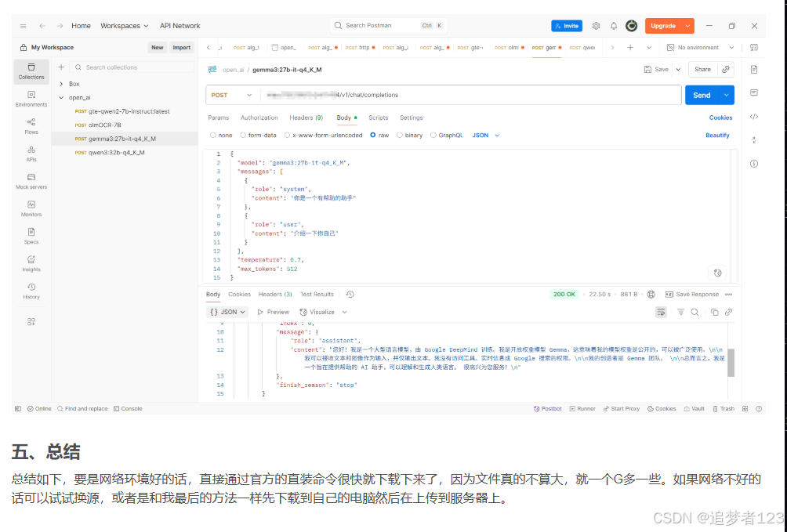The width and height of the screenshot is (787, 532).
Task: Click the plus icon to create collection
Action: click(x=61, y=67)
